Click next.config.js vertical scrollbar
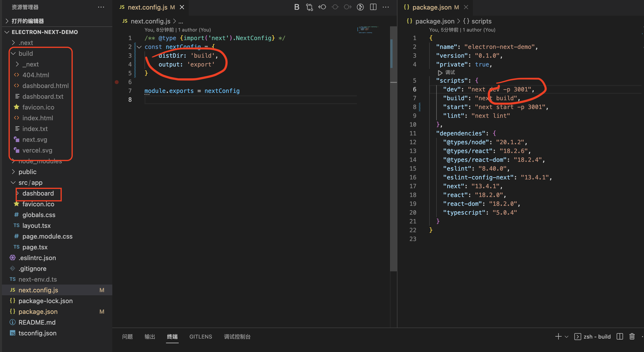Viewport: 644px width, 352px height. (394, 149)
